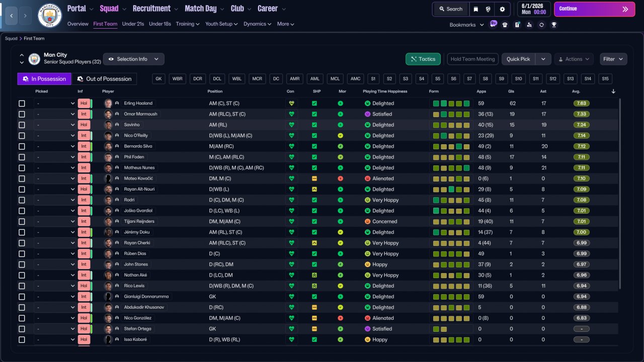Tick the checkbox for Erling Haaland

(x=22, y=104)
